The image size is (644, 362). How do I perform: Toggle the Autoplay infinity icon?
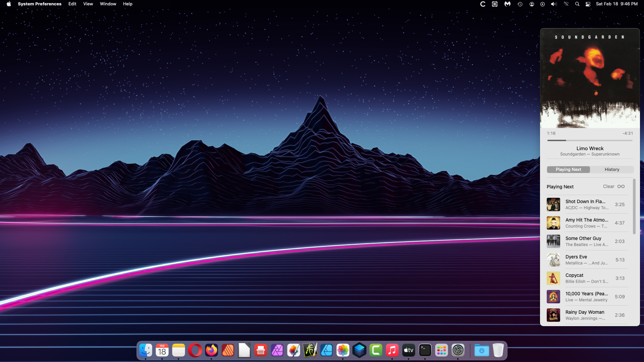pos(621,186)
